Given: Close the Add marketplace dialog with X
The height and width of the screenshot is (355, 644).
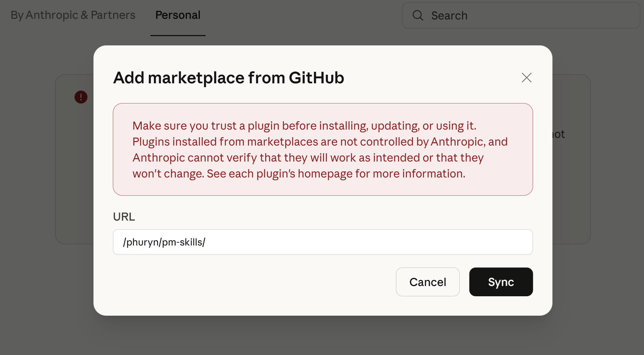Looking at the screenshot, I should [526, 78].
